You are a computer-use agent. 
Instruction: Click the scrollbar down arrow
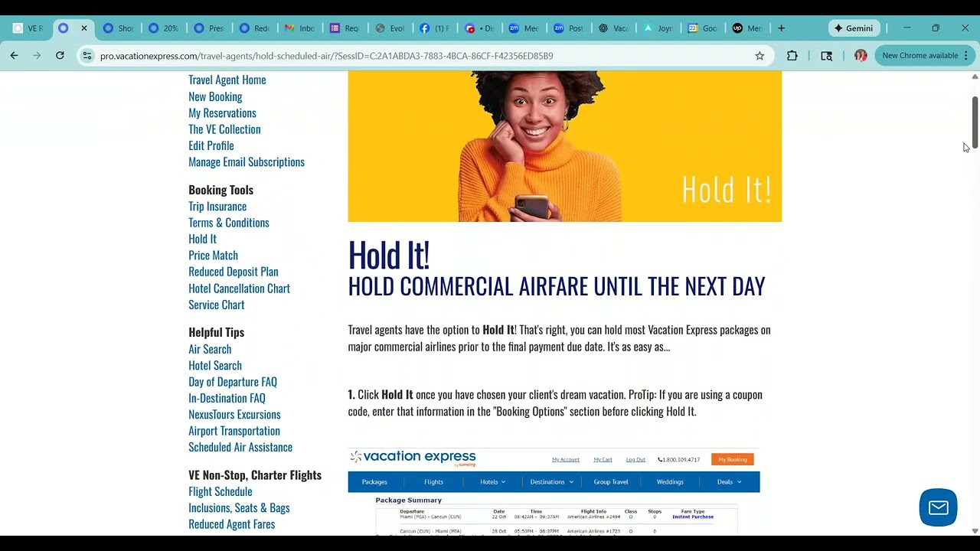tap(975, 530)
